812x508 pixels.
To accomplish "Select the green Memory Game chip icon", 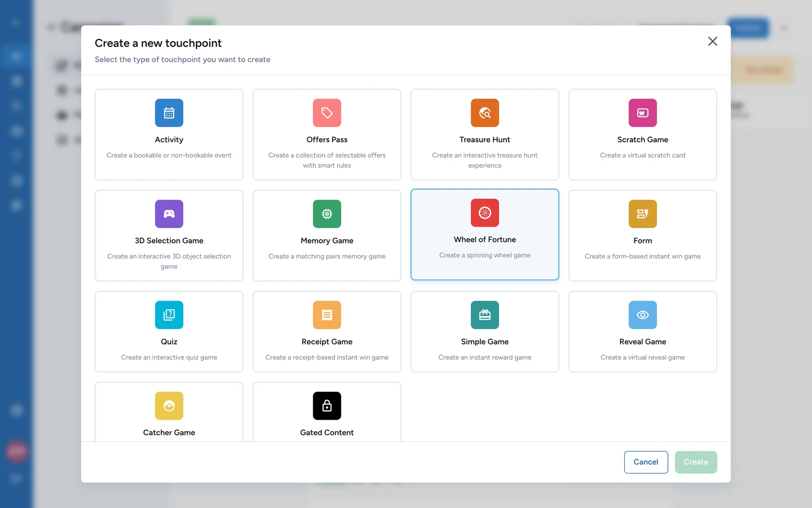I will [x=327, y=214].
